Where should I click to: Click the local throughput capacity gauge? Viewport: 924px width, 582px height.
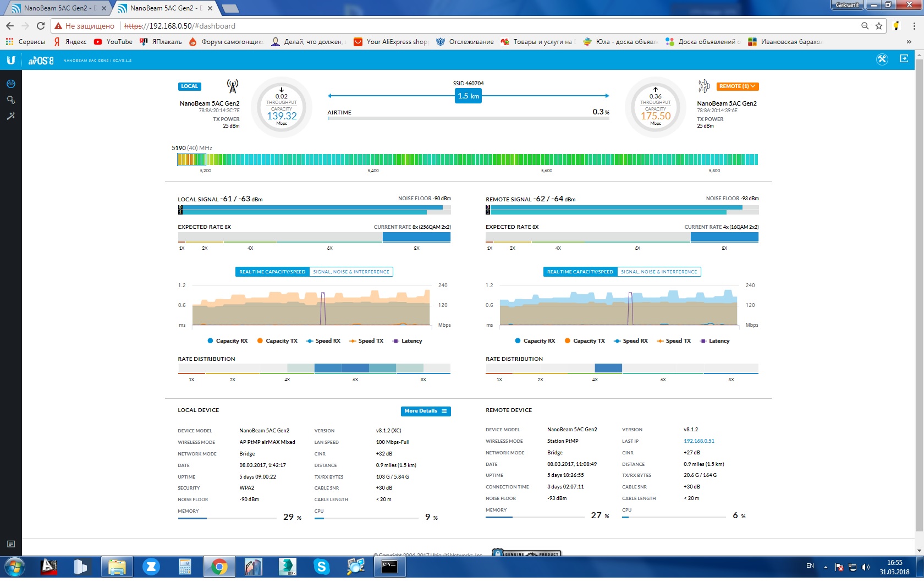pyautogui.click(x=282, y=107)
